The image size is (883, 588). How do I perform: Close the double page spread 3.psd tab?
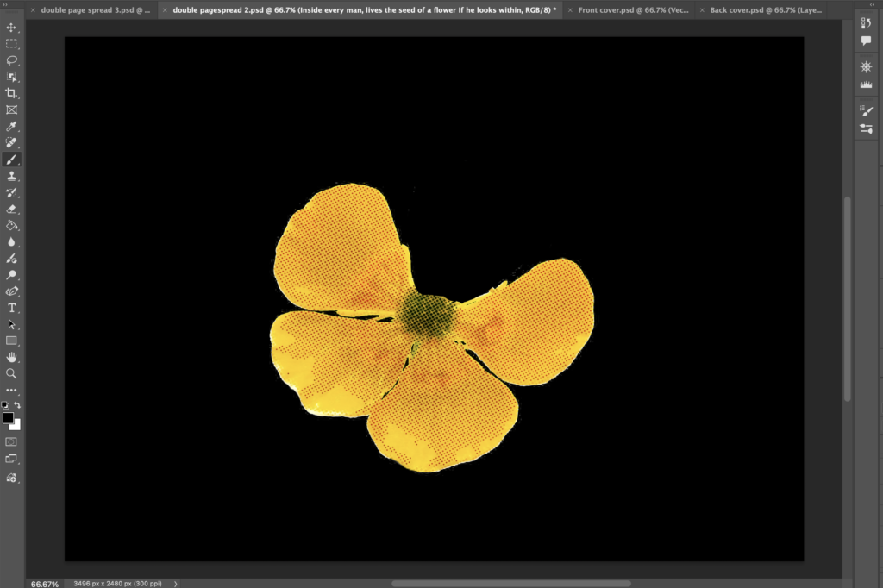pyautogui.click(x=33, y=10)
